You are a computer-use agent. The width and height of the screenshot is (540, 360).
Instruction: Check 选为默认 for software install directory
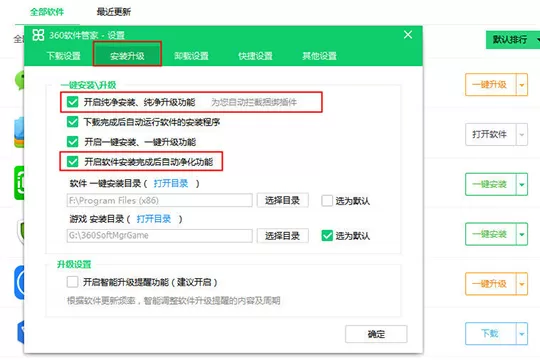click(327, 200)
